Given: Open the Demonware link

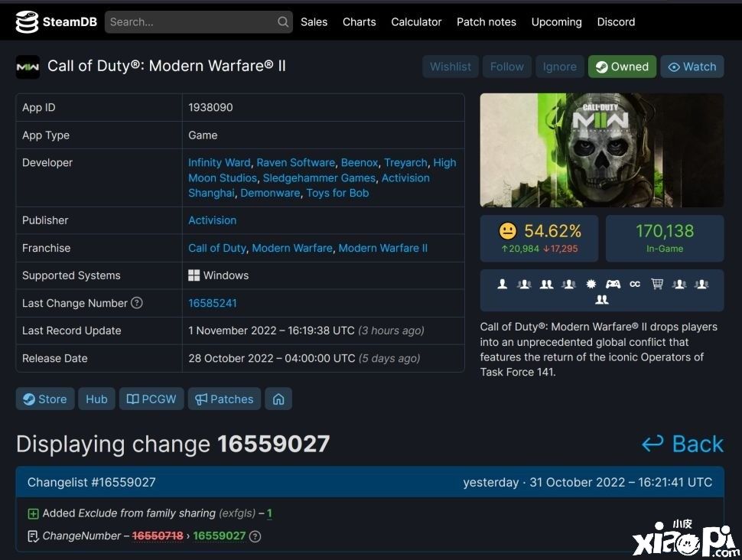Looking at the screenshot, I should pos(270,193).
